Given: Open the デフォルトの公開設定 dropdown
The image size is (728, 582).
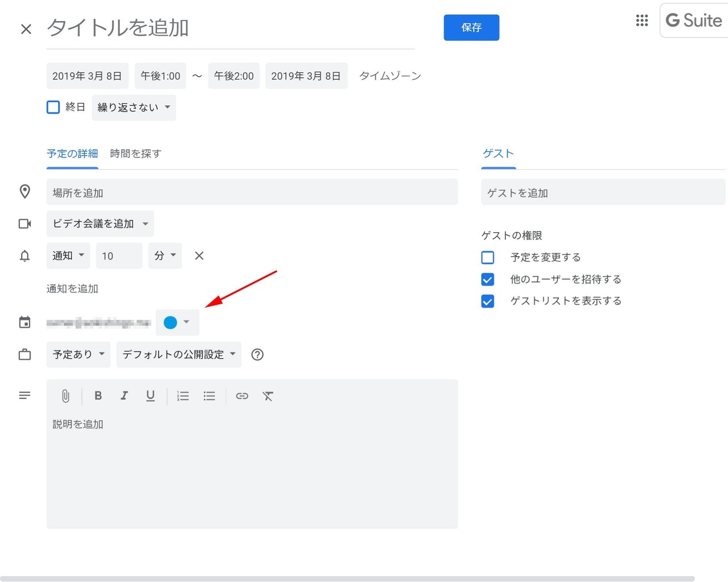Looking at the screenshot, I should [179, 355].
